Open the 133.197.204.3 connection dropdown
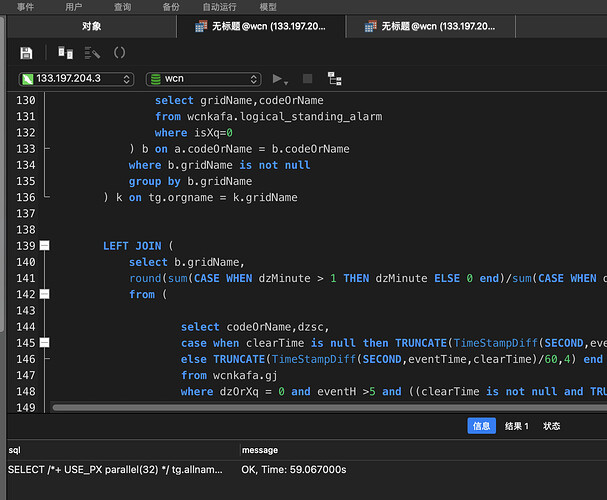Image resolution: width=607 pixels, height=500 pixels. coord(76,79)
